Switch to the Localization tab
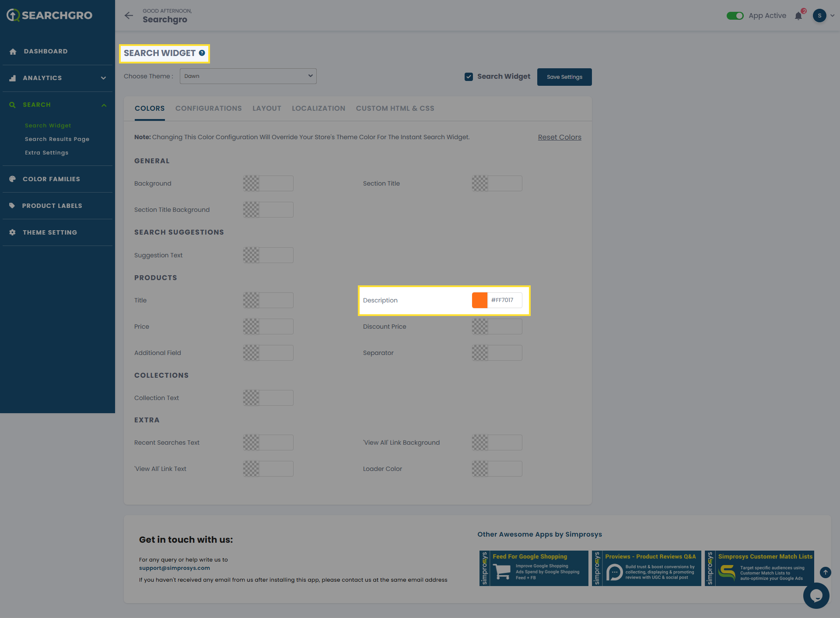The height and width of the screenshot is (618, 840). (x=318, y=109)
